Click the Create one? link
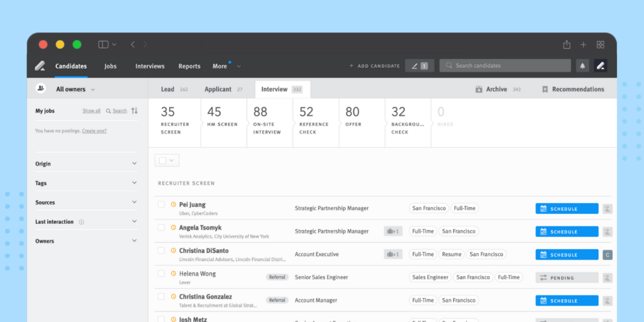 tap(94, 131)
